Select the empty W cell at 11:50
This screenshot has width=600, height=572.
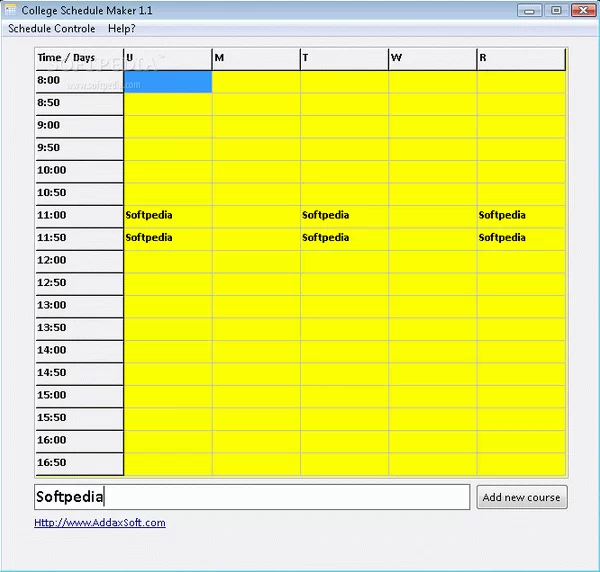432,239
